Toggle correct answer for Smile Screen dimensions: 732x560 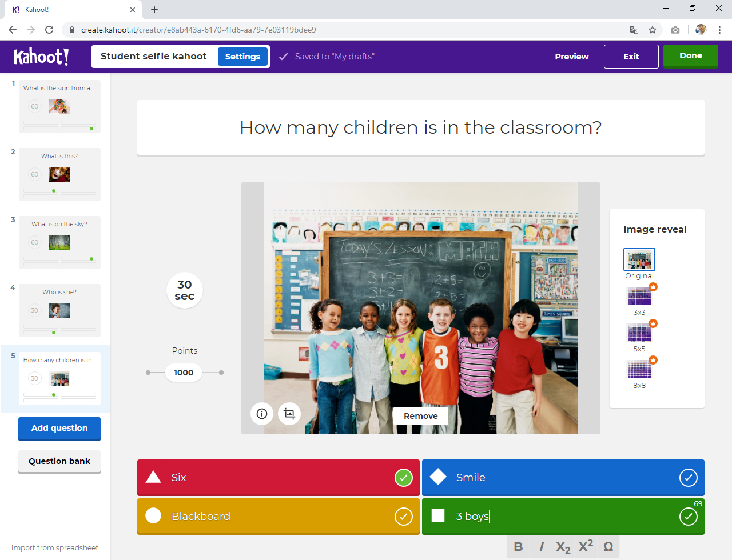click(x=688, y=478)
